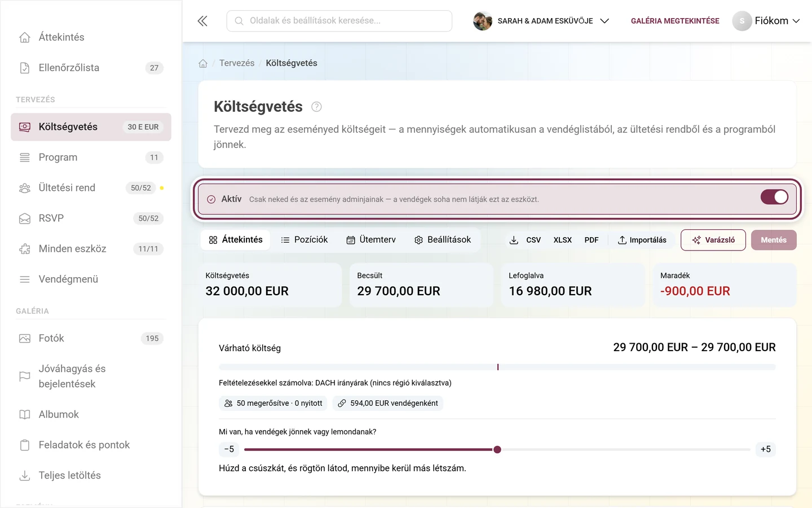The width and height of the screenshot is (812, 508).
Task: Click the +5 guest slider button
Action: click(x=766, y=449)
